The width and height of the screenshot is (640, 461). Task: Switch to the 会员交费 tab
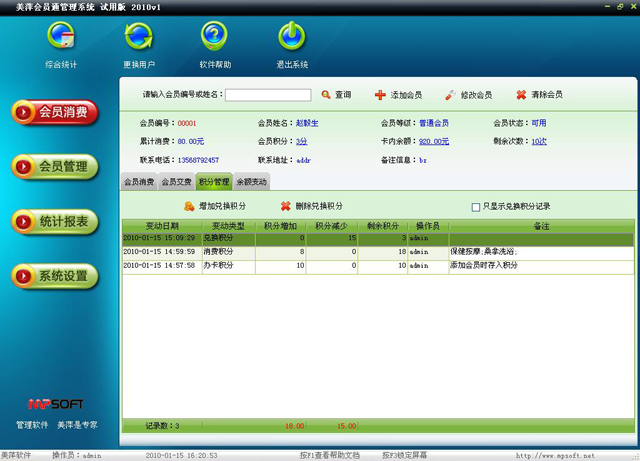tap(176, 182)
